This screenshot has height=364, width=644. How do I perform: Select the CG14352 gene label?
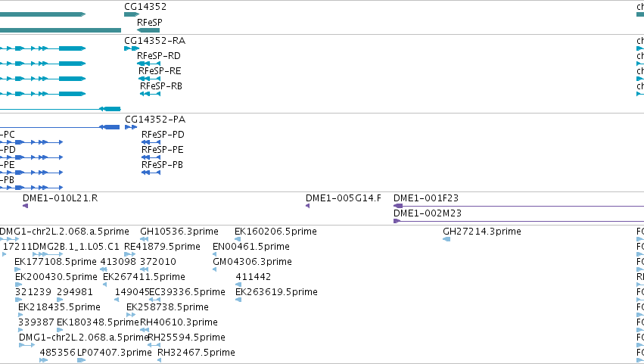pyautogui.click(x=145, y=7)
